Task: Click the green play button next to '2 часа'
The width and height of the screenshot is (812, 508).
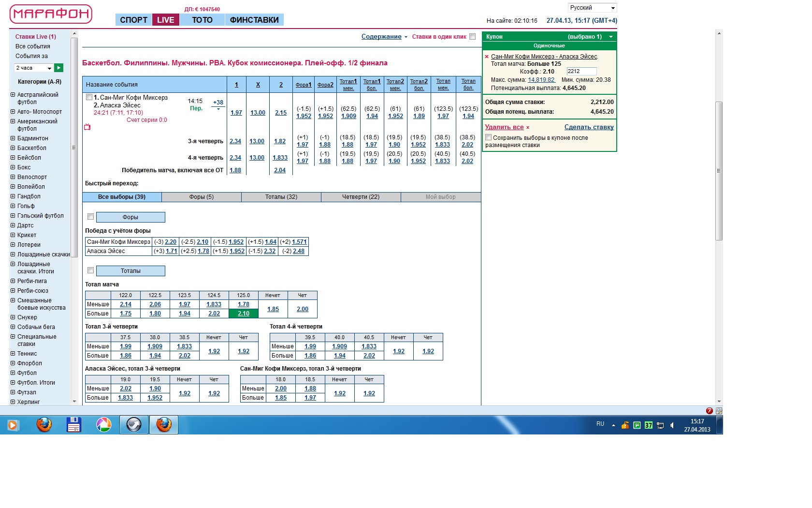Action: 58,68
